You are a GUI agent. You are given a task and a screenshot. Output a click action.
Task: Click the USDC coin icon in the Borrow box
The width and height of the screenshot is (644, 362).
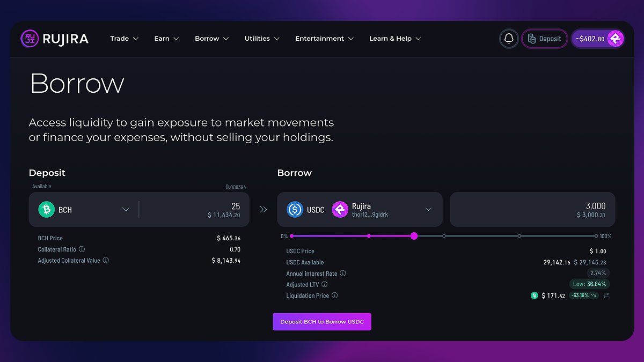(x=295, y=210)
